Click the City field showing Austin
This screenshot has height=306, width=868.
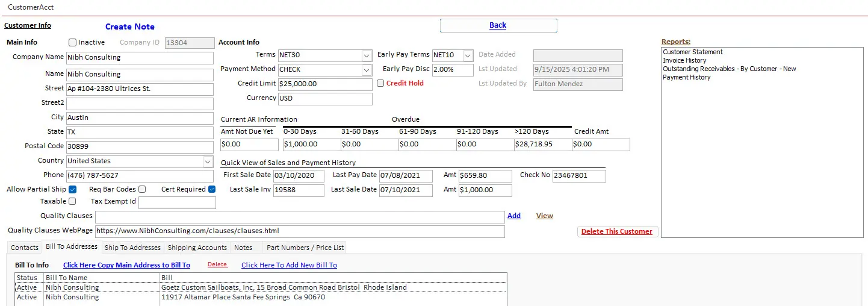[x=140, y=118]
